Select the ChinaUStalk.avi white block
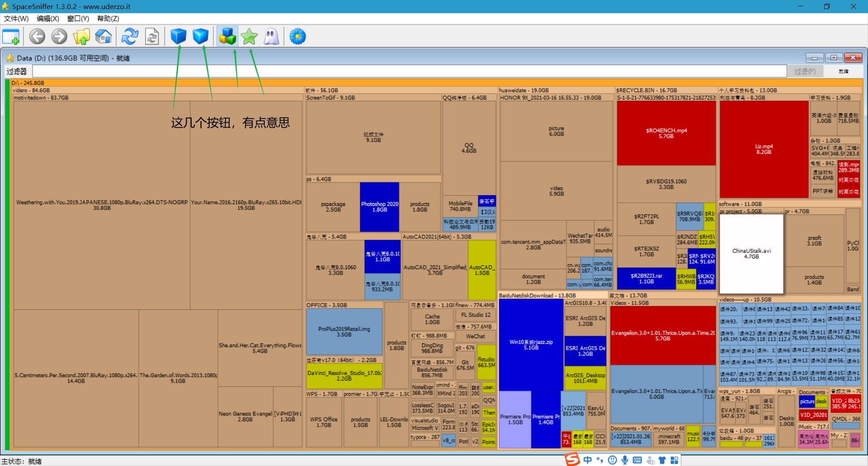This screenshot has width=868, height=466. [751, 253]
